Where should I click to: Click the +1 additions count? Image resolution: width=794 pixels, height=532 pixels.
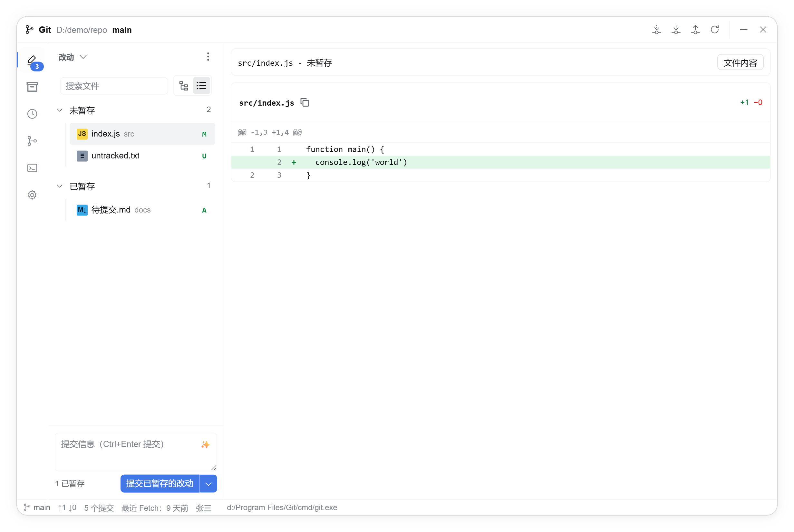click(744, 102)
